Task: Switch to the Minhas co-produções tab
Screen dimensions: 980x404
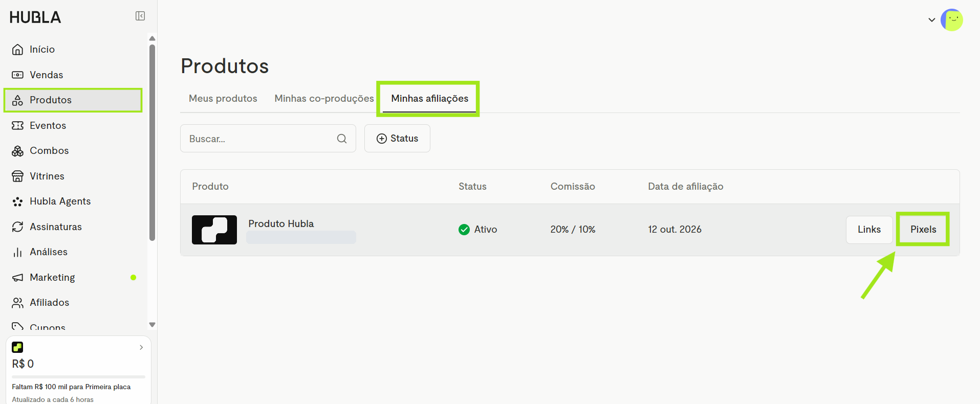Action: (x=324, y=98)
